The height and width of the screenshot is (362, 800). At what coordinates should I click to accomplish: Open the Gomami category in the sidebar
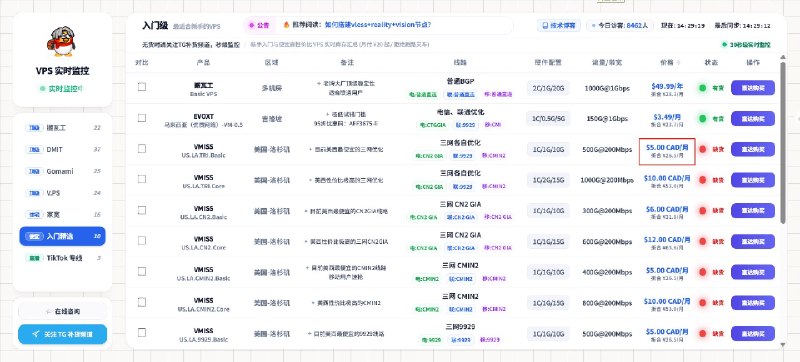pos(62,171)
